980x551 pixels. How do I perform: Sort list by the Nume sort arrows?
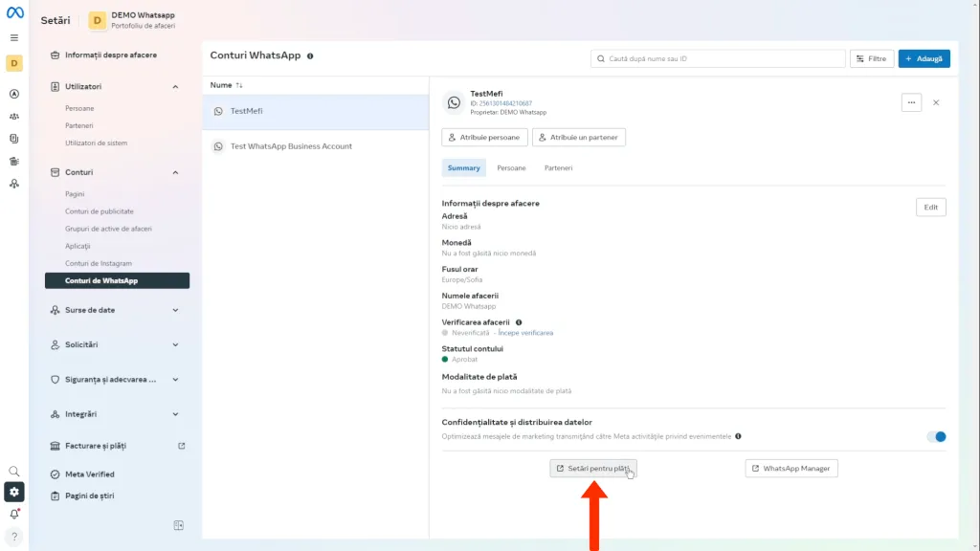pyautogui.click(x=239, y=85)
